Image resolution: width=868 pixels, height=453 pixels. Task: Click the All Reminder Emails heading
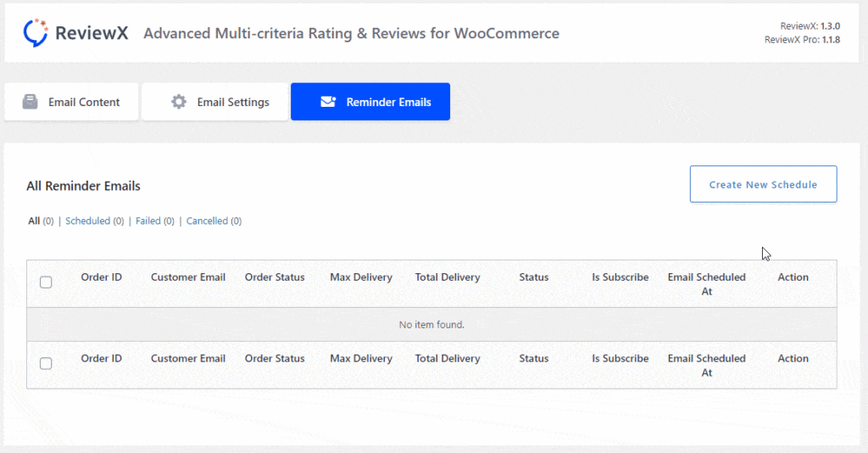[84, 186]
